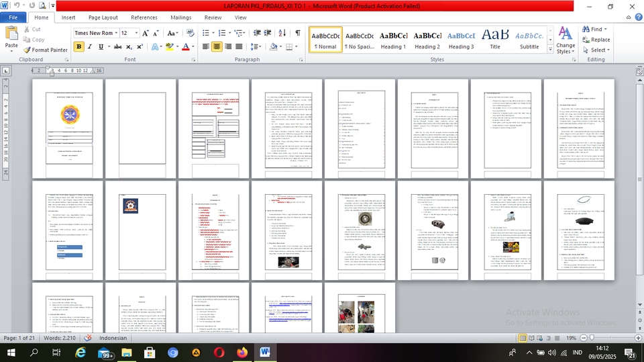Screen dimensions: 644x362
Task: Open the Numbering list dropdown
Action: (x=229, y=33)
